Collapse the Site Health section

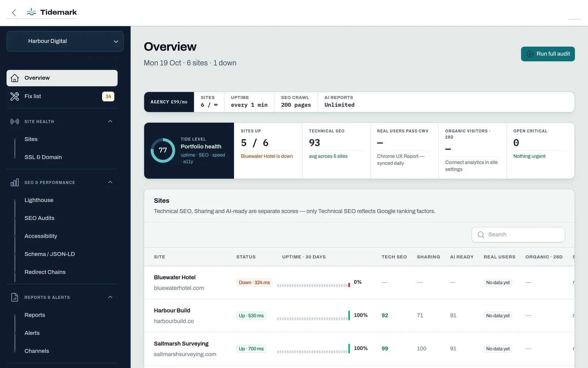110,121
